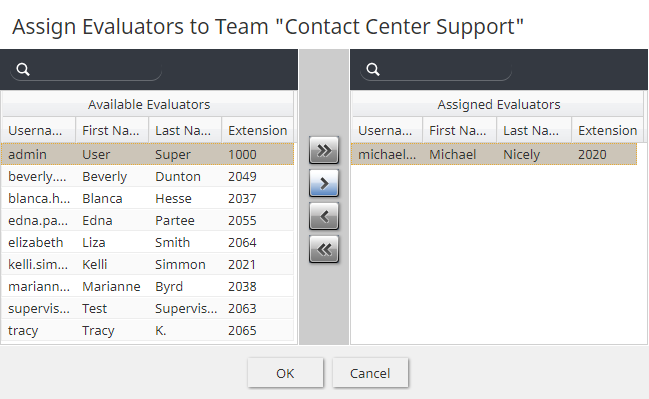Click the search icon above Assigned Evaluators
The height and width of the screenshot is (399, 649).
(x=373, y=69)
